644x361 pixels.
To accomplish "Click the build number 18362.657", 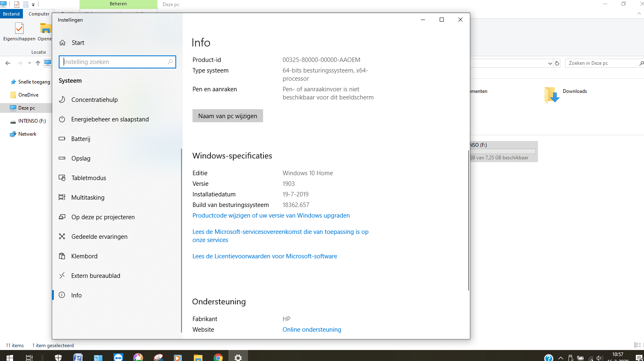I will 296,205.
